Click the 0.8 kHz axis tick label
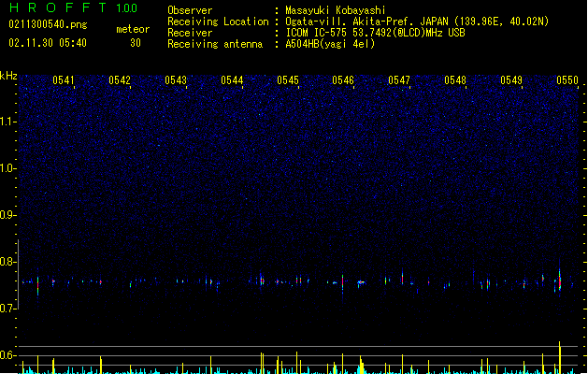This screenshot has height=374, width=588. [x=7, y=262]
